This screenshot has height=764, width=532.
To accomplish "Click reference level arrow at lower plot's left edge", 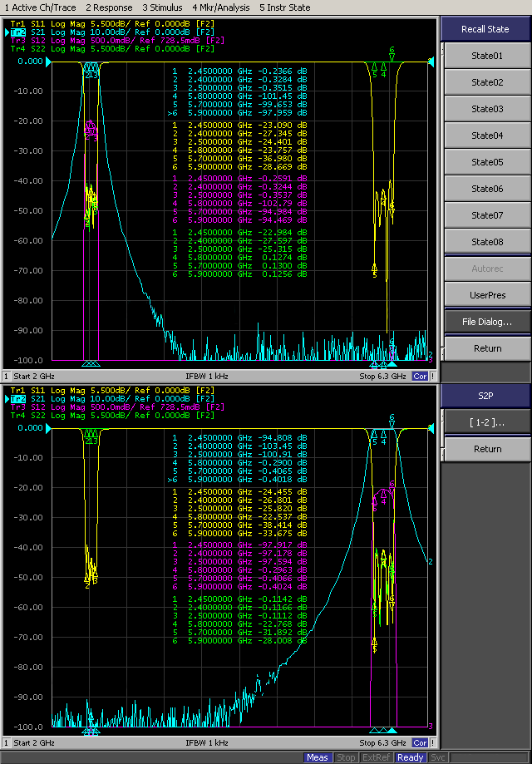I will [48, 428].
